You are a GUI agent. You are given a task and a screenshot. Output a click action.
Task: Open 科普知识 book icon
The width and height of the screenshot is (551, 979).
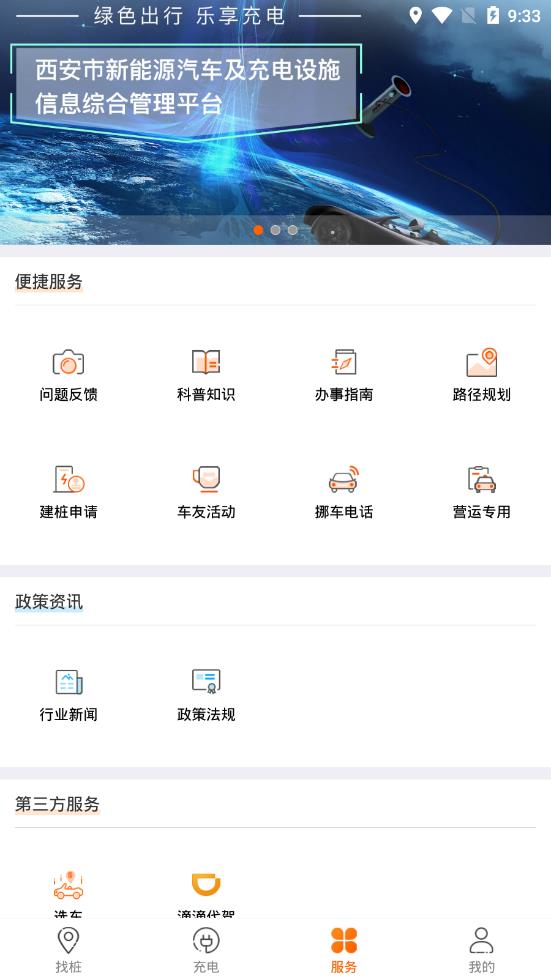pyautogui.click(x=206, y=362)
